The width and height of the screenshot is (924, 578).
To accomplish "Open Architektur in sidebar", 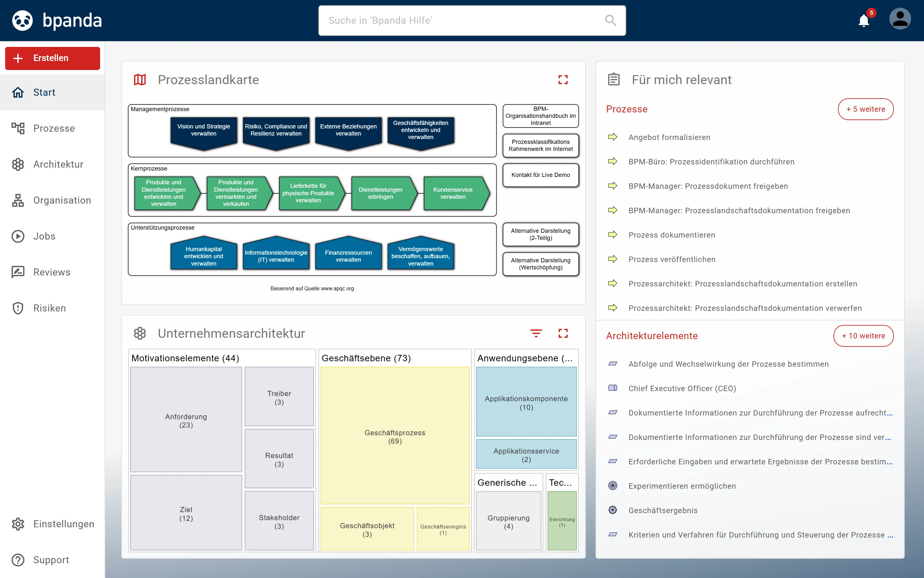I will pyautogui.click(x=52, y=164).
